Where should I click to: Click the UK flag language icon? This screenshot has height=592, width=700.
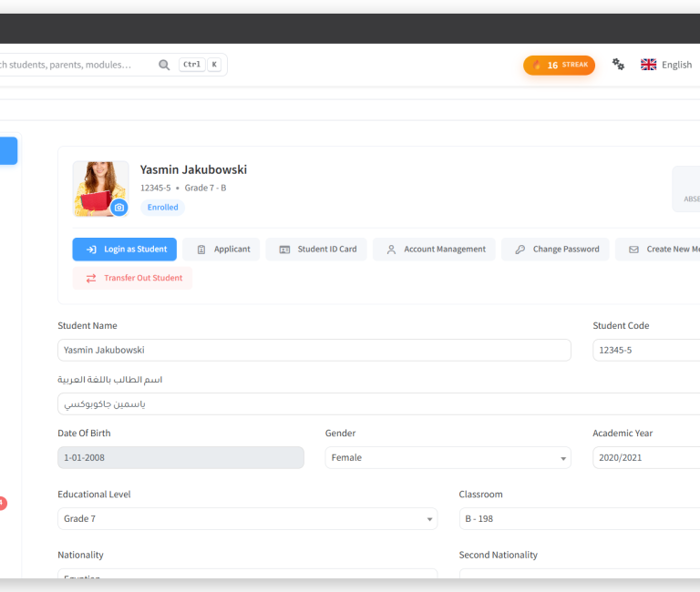tap(648, 65)
